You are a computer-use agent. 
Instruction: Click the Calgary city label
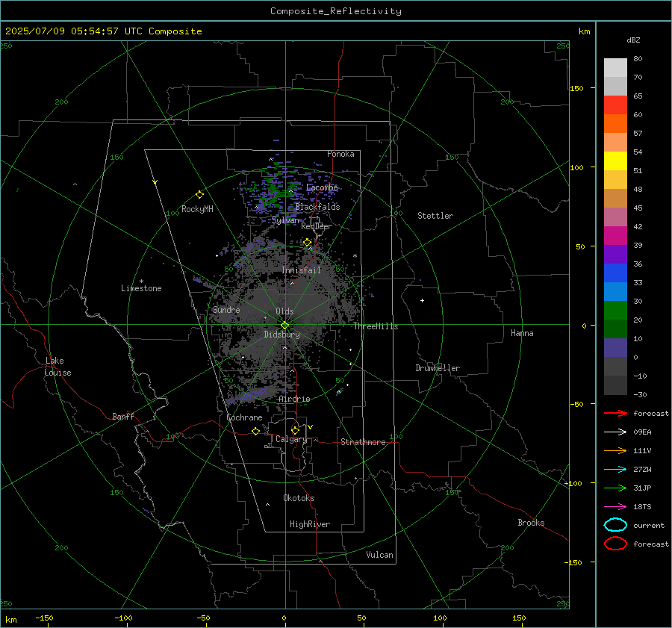pos(291,439)
